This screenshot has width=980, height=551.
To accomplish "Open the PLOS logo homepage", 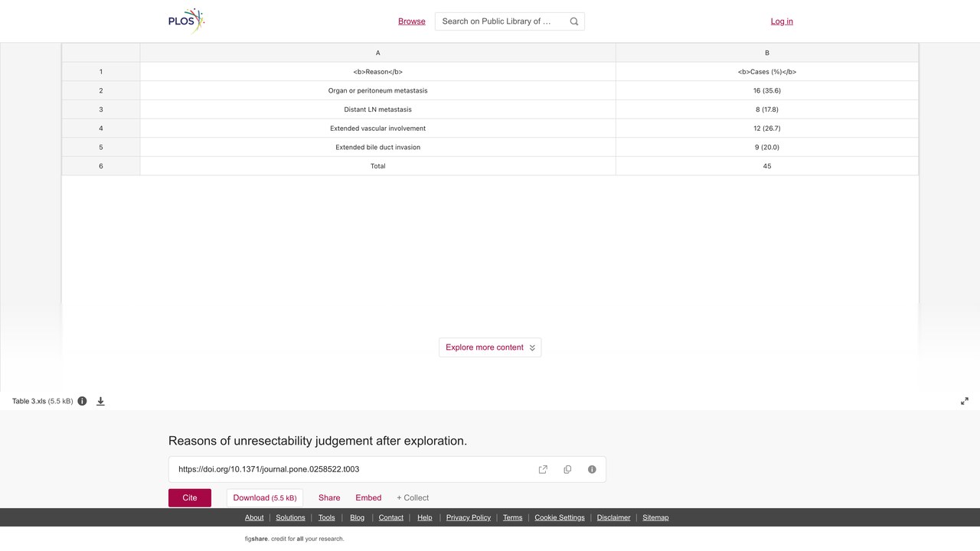I will (x=187, y=21).
